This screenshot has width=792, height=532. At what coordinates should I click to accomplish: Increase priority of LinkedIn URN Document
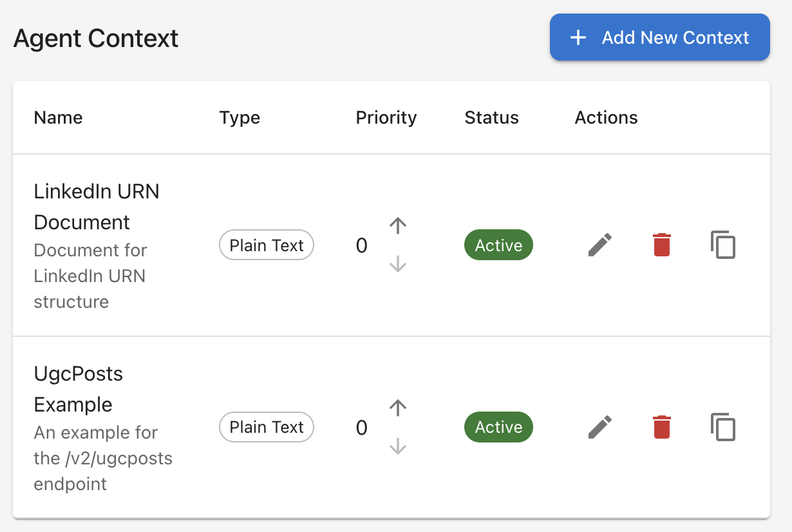(398, 225)
